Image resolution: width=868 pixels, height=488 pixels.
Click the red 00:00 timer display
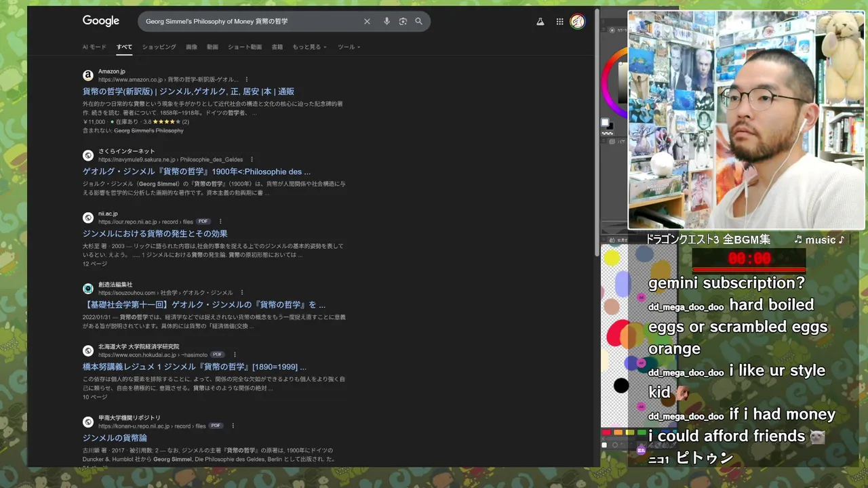pyautogui.click(x=749, y=258)
